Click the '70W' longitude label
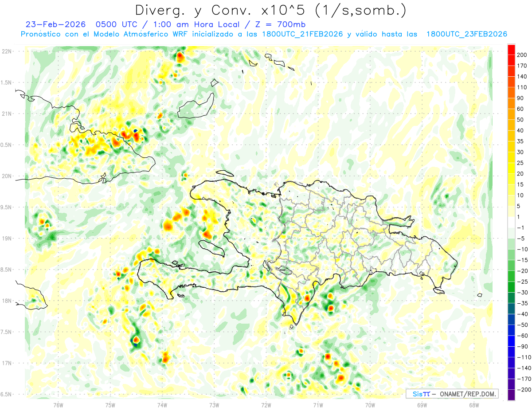This screenshot has width=532, height=411. (x=370, y=405)
